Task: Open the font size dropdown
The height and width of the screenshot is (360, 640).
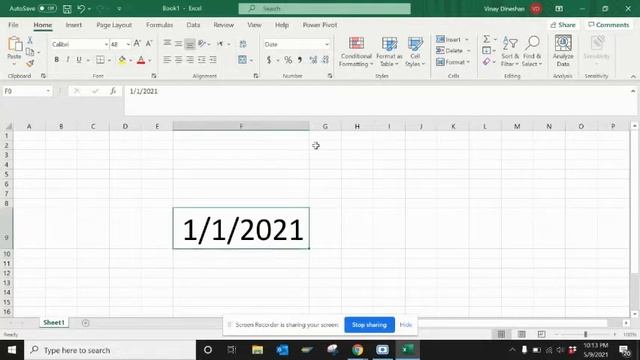Action: pyautogui.click(x=128, y=44)
